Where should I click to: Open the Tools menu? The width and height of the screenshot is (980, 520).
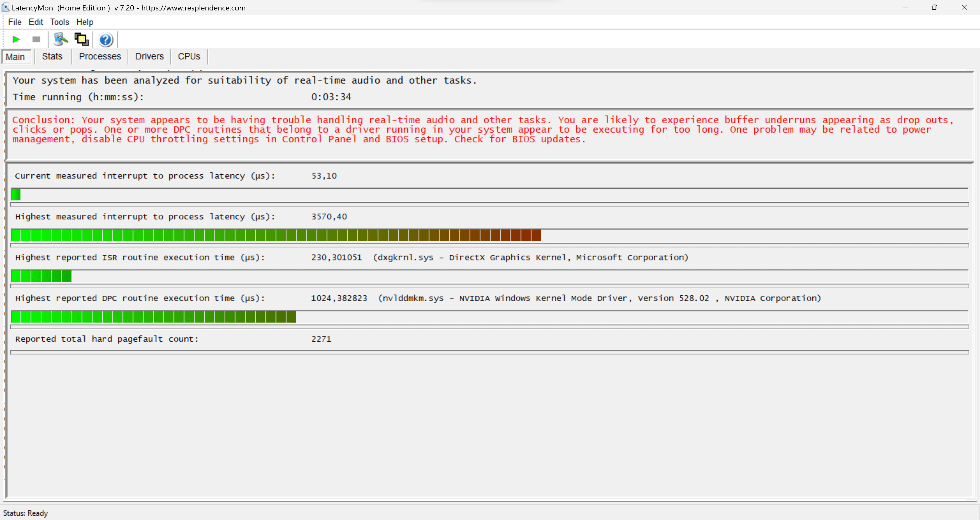tap(59, 22)
